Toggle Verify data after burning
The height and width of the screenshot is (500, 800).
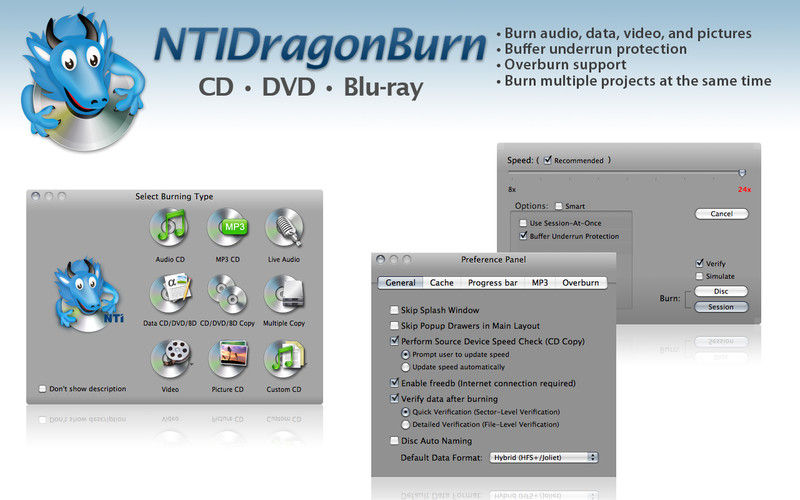pyautogui.click(x=394, y=398)
